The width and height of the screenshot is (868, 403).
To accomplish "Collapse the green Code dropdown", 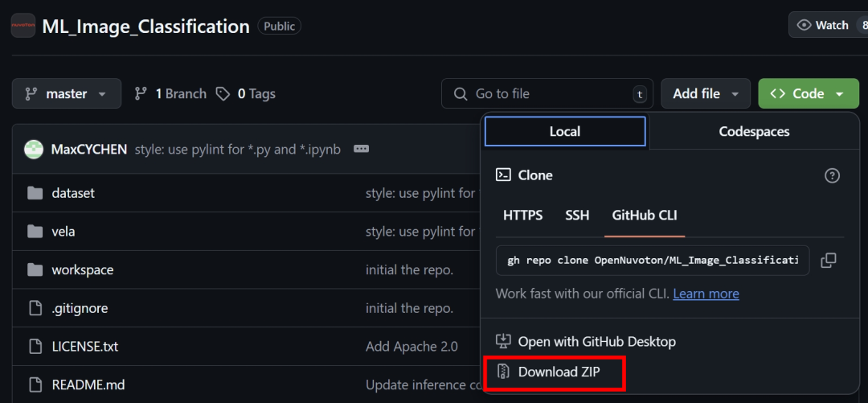I will click(x=809, y=93).
